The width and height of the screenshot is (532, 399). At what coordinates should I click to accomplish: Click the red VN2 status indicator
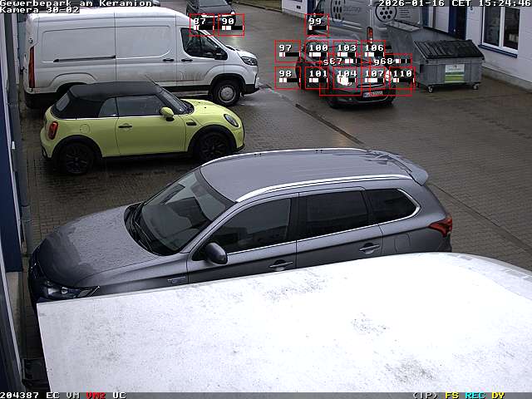click(x=96, y=395)
